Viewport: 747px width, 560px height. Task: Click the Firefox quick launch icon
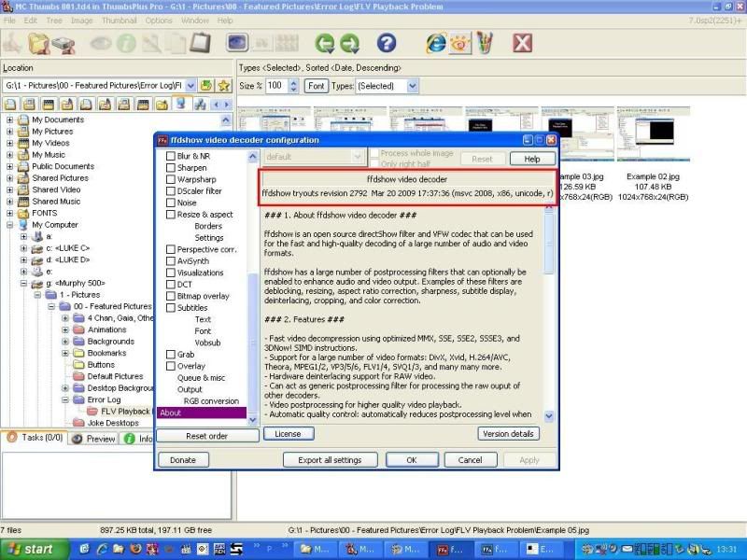(x=135, y=549)
